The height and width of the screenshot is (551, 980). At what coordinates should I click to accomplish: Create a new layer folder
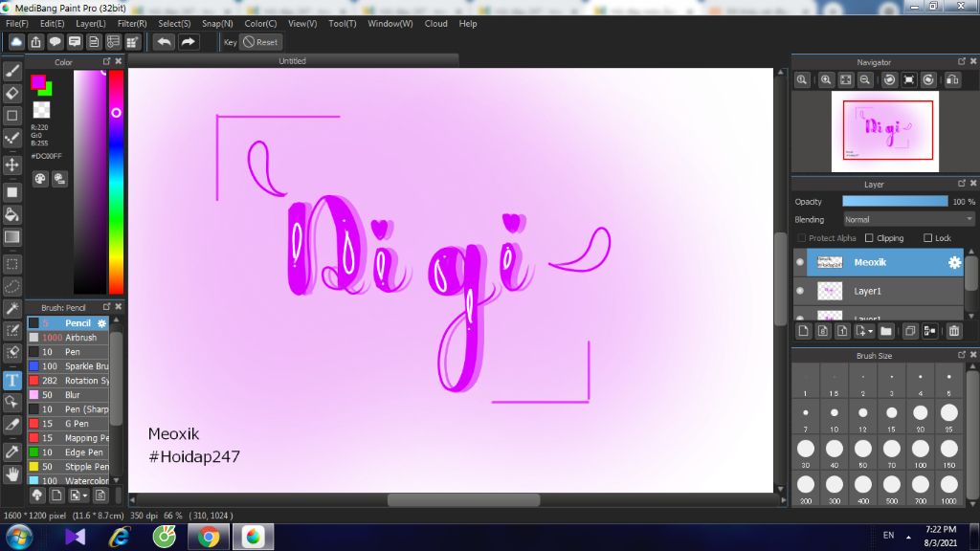pos(887,330)
